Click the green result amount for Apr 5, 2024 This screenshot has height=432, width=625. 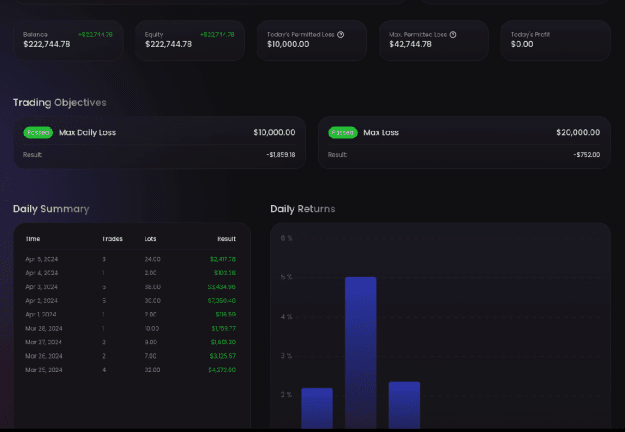click(x=223, y=259)
